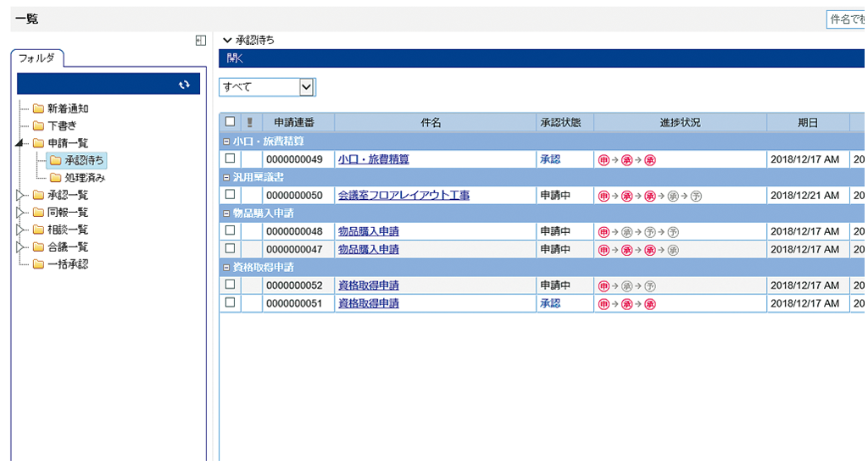Click the 新着通知 folder icon
Image resolution: width=868 pixels, height=471 pixels.
[38, 108]
